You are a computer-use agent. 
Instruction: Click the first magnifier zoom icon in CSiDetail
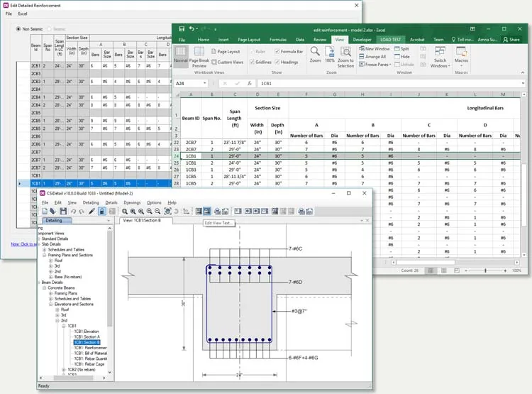click(125, 212)
